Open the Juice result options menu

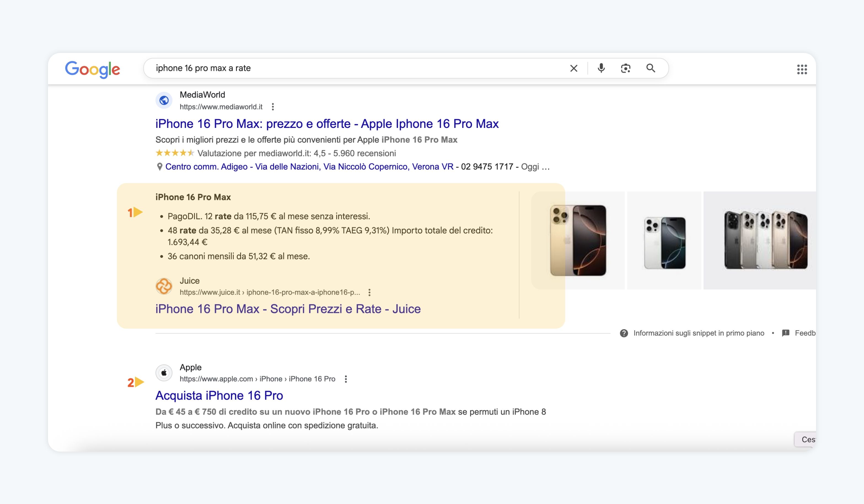coord(369,293)
